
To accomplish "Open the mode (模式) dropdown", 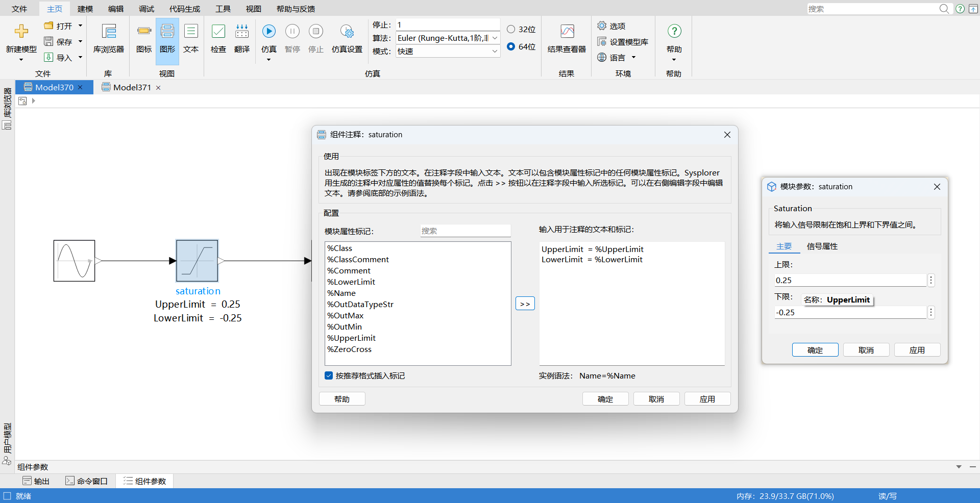I will [494, 52].
